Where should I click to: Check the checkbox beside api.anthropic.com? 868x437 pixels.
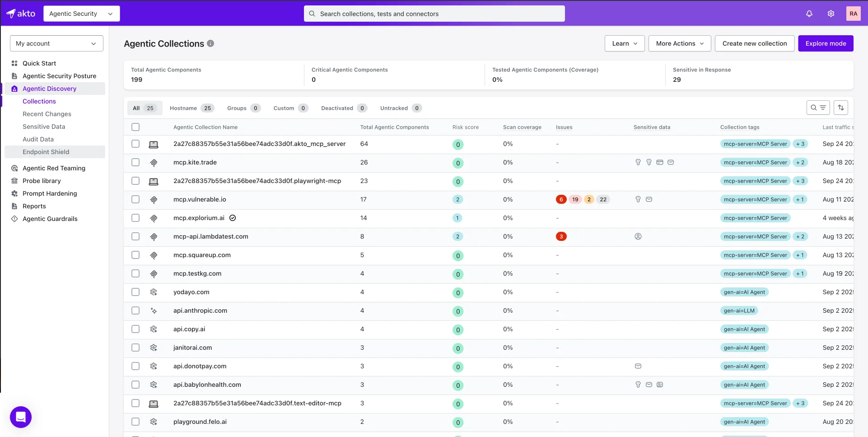tap(135, 310)
